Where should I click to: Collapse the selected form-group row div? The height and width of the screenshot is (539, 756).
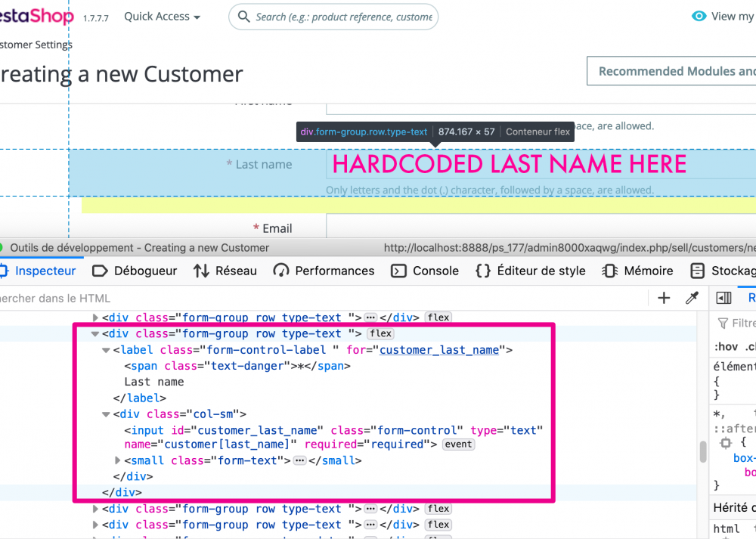click(x=95, y=333)
